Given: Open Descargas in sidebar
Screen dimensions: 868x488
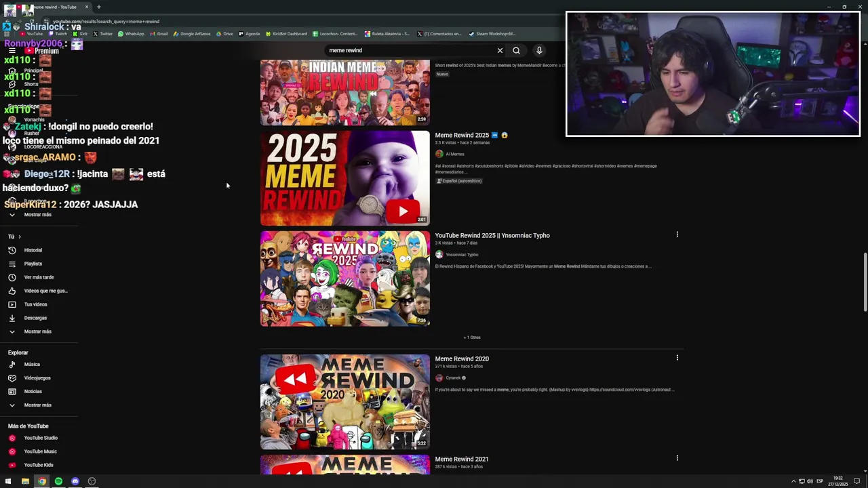Looking at the screenshot, I should [x=35, y=318].
